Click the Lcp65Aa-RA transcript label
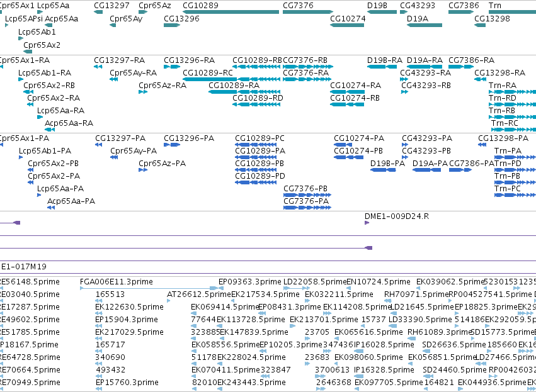The image size is (536, 392). [60, 111]
